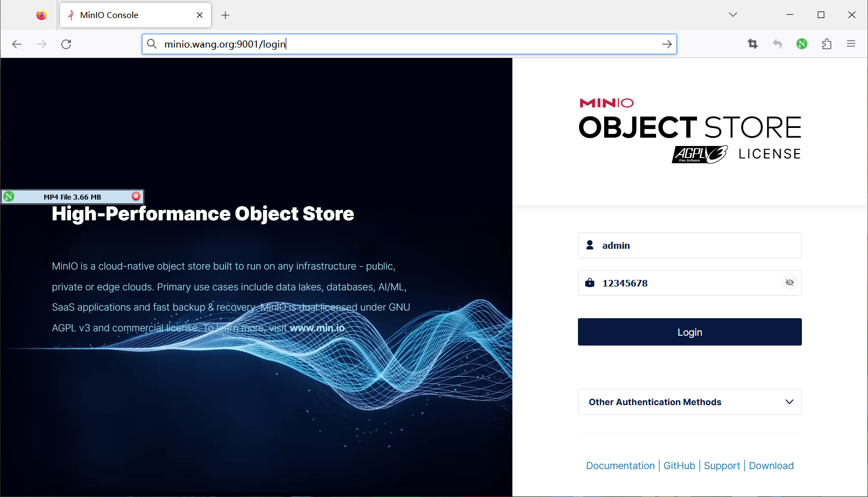
Task: Open a new browser tab
Action: (x=225, y=15)
